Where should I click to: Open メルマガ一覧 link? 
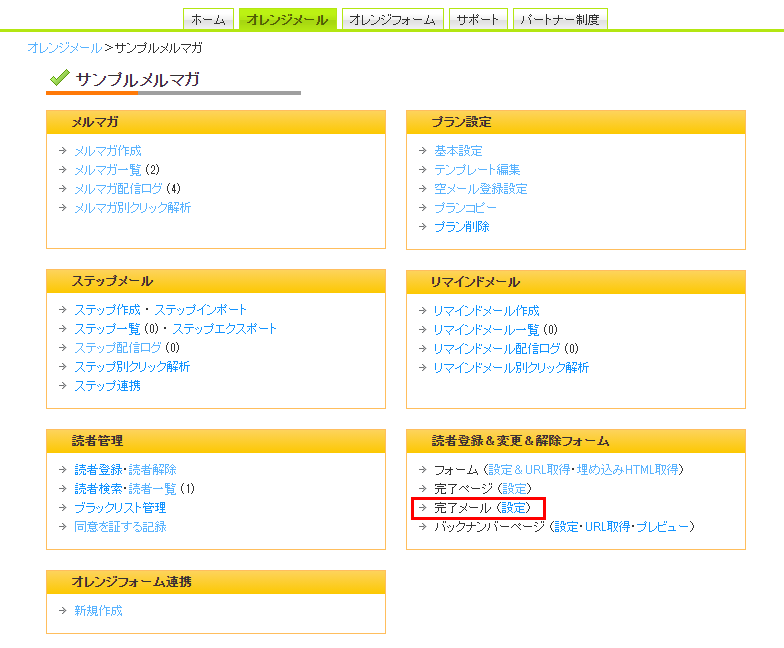tap(108, 170)
